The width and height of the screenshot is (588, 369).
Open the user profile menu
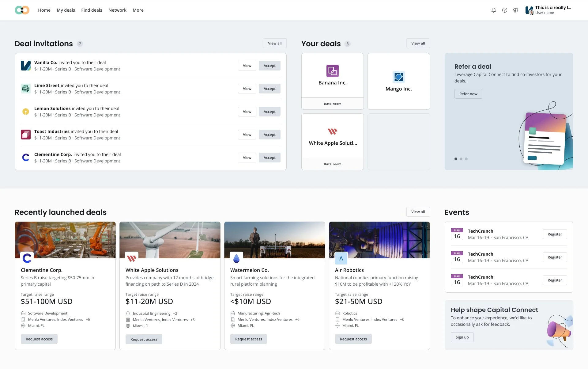pyautogui.click(x=548, y=10)
